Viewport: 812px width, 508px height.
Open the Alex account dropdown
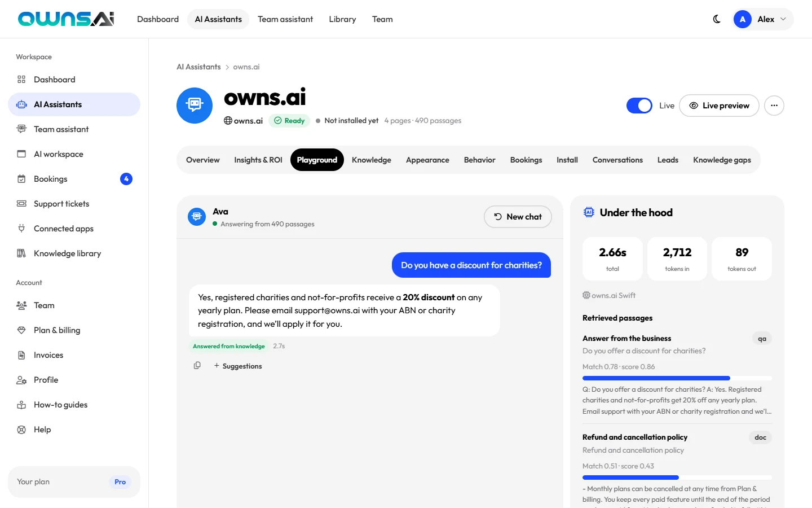(x=763, y=19)
